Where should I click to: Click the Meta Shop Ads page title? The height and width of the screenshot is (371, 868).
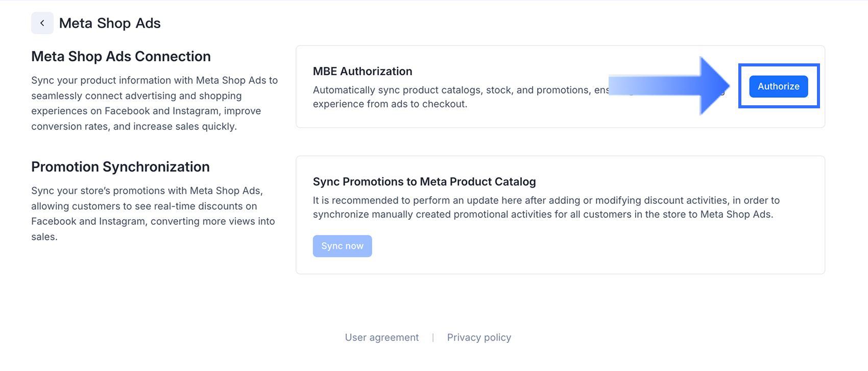click(110, 23)
